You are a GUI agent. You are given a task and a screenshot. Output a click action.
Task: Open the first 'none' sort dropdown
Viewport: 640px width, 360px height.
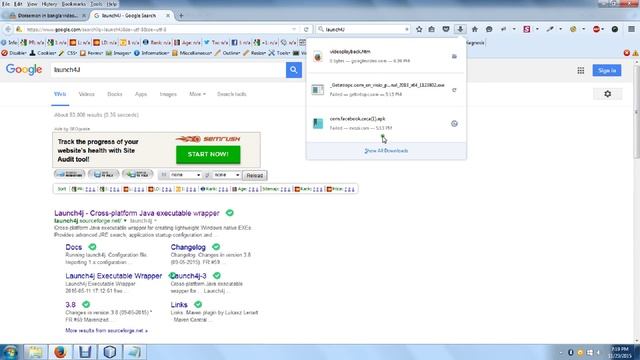[185, 175]
